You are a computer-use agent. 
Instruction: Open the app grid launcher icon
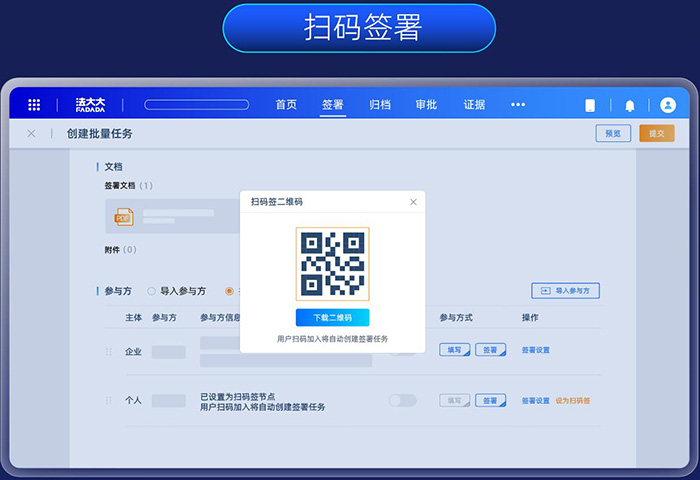click(34, 105)
